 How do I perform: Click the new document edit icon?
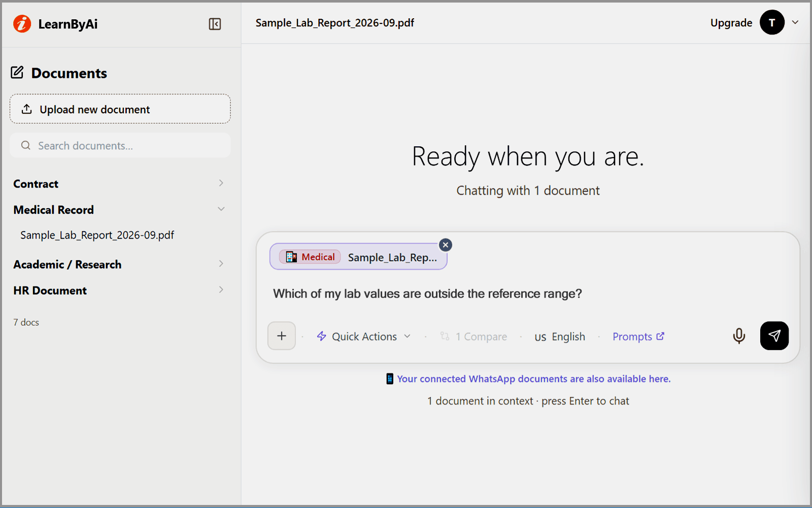(17, 73)
